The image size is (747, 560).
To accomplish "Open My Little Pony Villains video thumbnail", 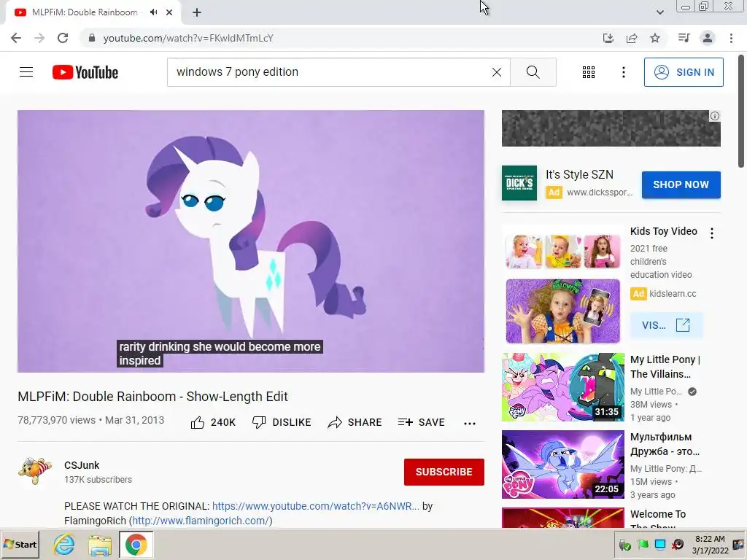I will 562,387.
